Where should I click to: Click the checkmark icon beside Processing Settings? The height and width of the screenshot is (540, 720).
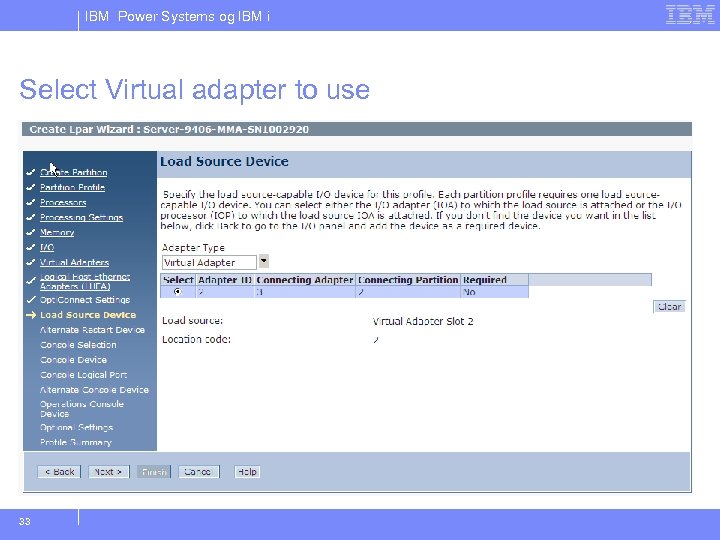(x=31, y=218)
